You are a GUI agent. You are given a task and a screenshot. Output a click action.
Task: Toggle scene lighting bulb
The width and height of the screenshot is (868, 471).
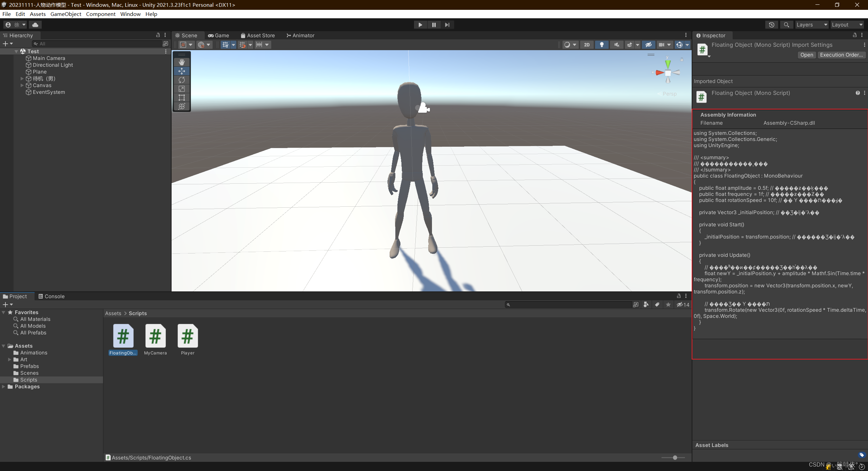click(602, 45)
